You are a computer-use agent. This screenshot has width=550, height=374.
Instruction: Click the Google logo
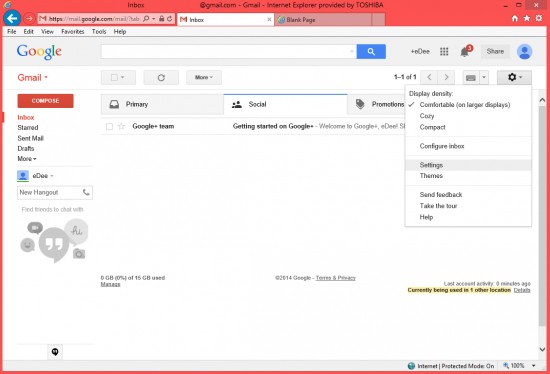(x=39, y=52)
